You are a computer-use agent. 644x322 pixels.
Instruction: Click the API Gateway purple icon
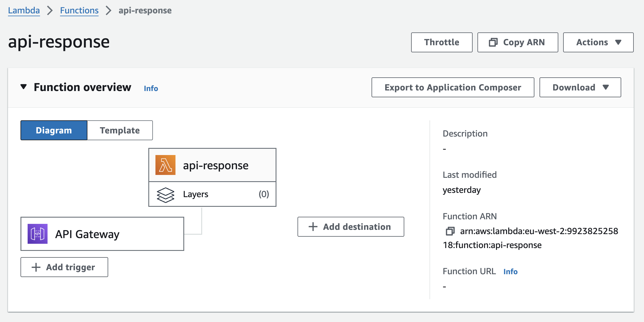pos(38,234)
